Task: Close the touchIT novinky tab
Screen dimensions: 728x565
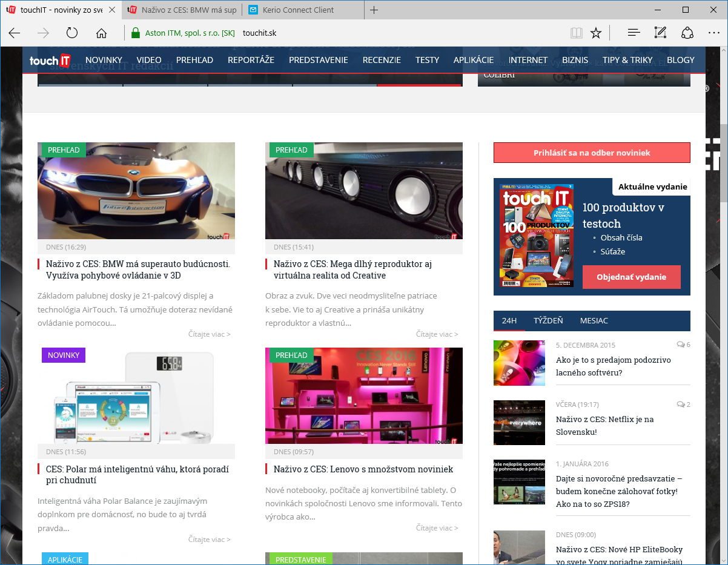Action: (x=112, y=10)
